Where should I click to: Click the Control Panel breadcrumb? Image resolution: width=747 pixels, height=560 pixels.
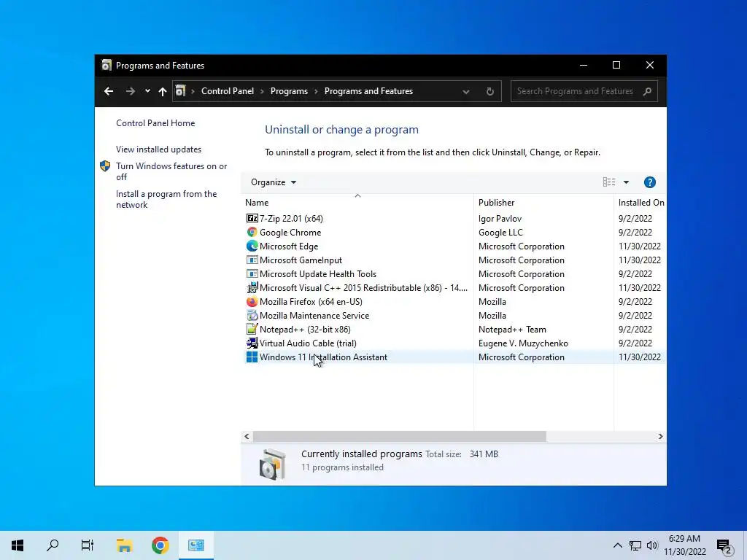point(228,91)
